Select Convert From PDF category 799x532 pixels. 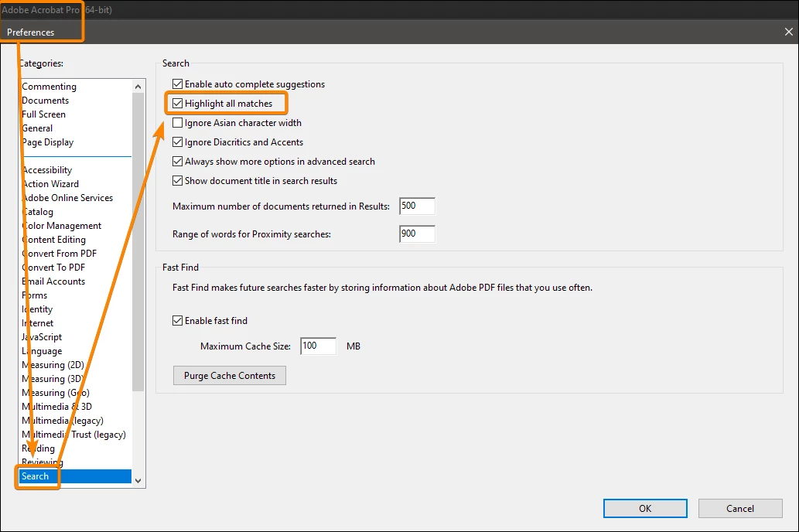coord(59,254)
